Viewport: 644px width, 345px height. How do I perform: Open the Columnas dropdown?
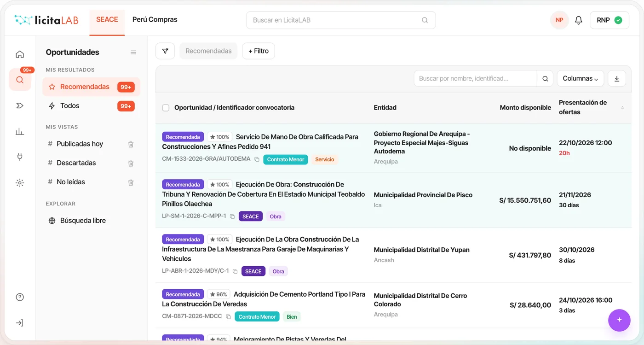tap(581, 79)
